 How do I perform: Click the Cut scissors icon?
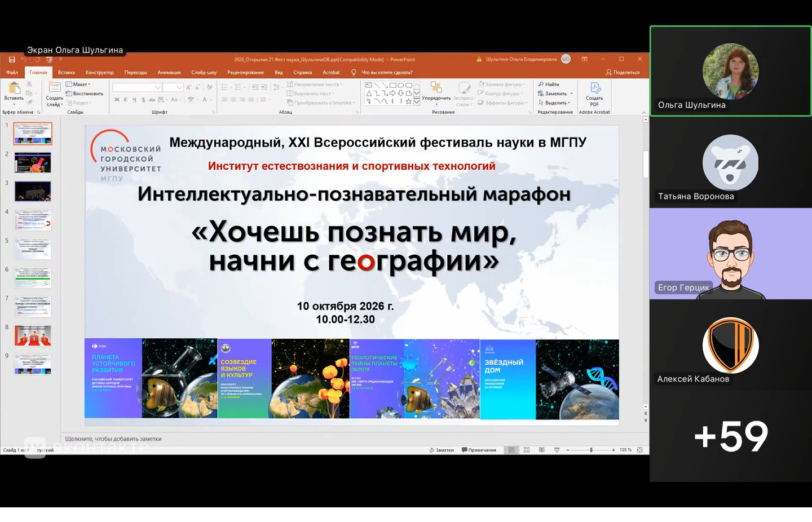click(29, 84)
